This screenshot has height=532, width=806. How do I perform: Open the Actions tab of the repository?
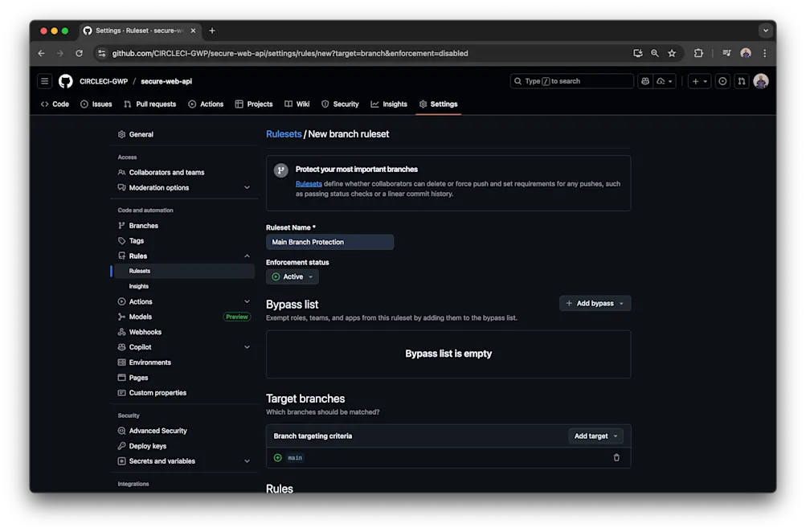[x=206, y=104]
